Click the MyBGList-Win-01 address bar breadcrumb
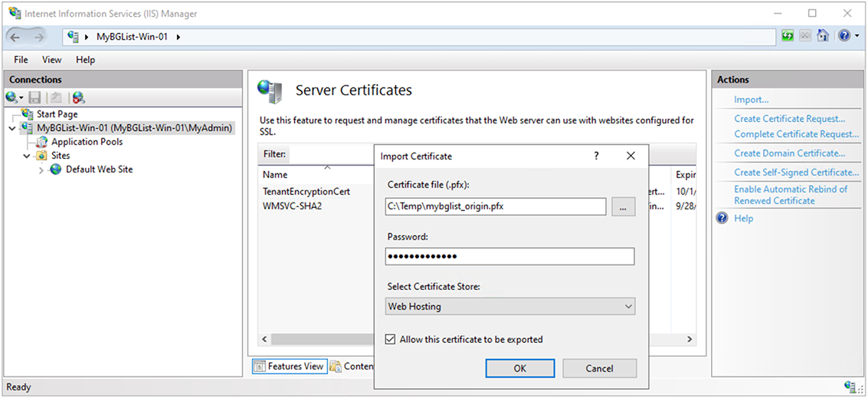Viewport: 868px width, 398px height. pyautogui.click(x=132, y=37)
